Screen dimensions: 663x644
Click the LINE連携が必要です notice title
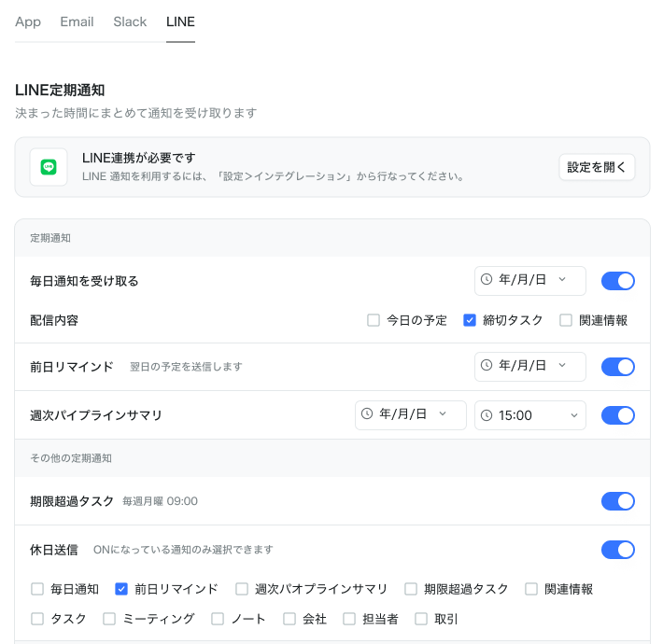[139, 158]
